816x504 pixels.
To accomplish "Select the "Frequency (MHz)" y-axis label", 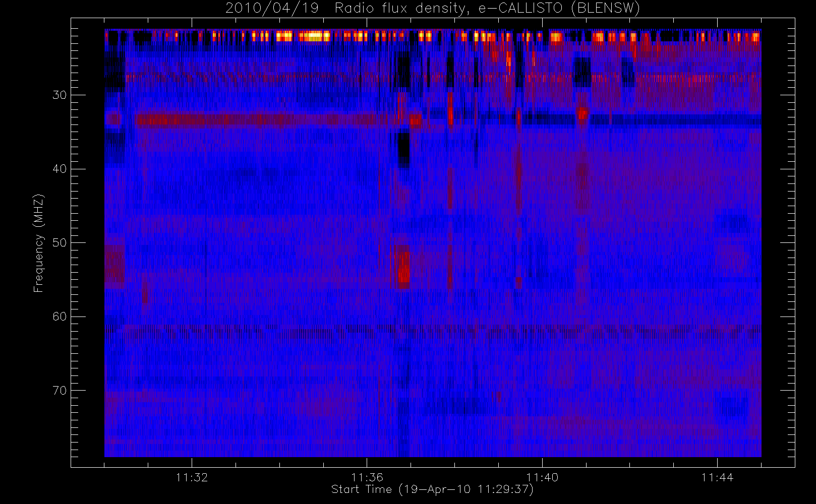I will (39, 243).
